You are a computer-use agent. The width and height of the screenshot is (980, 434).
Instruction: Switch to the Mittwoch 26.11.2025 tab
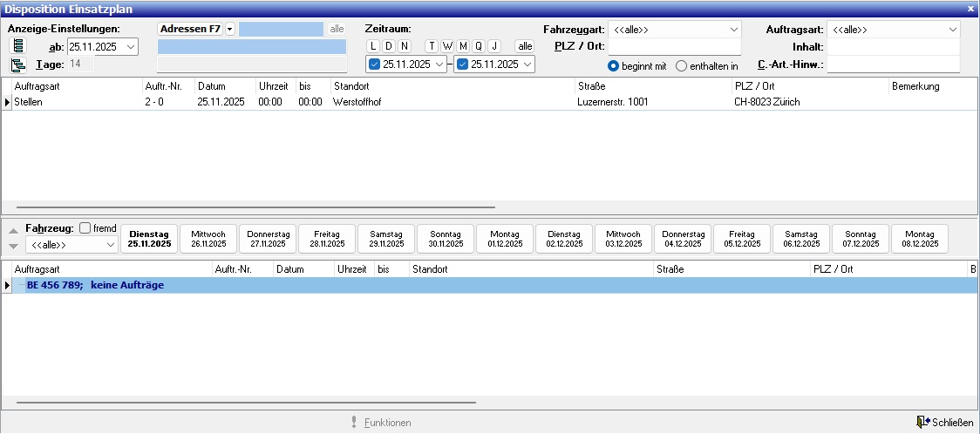(208, 239)
